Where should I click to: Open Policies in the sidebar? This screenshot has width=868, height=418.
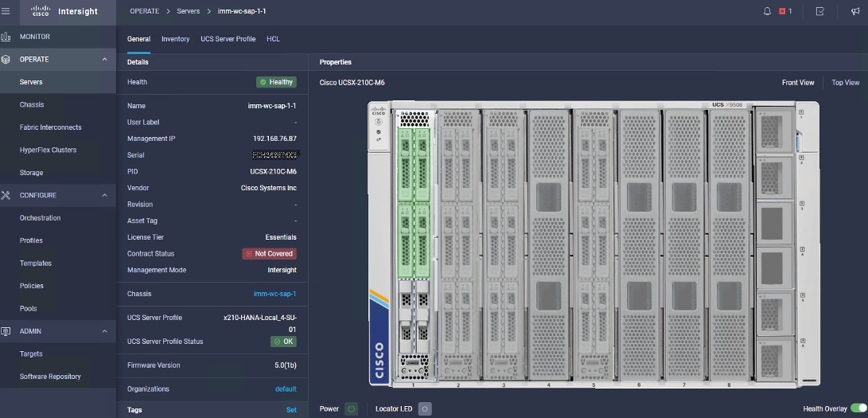point(32,287)
